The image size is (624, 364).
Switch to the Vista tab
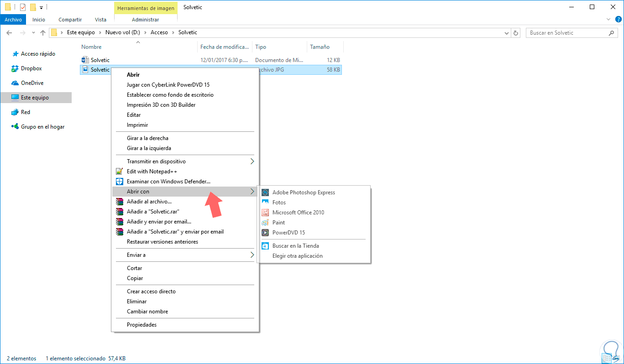pyautogui.click(x=100, y=20)
